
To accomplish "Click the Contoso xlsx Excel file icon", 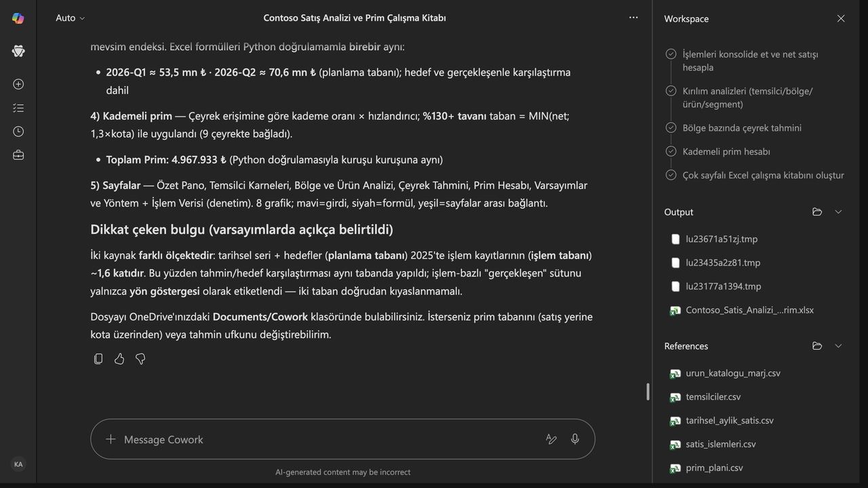I will point(675,310).
